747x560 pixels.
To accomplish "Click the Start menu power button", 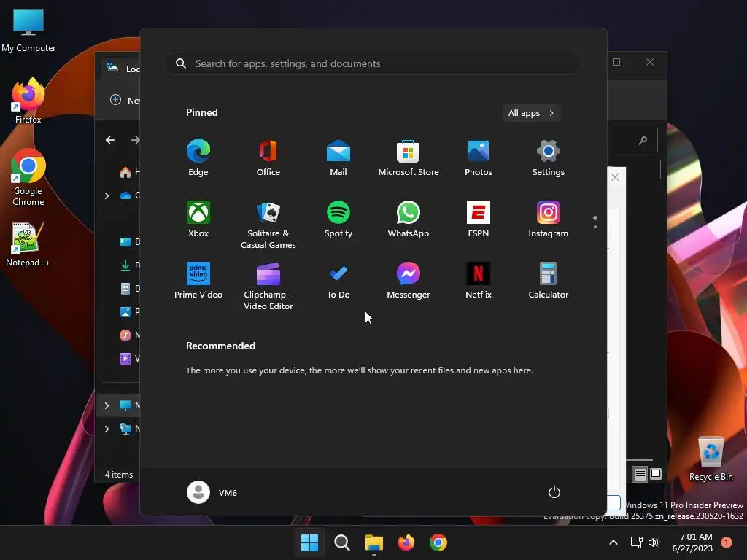I will coord(554,492).
